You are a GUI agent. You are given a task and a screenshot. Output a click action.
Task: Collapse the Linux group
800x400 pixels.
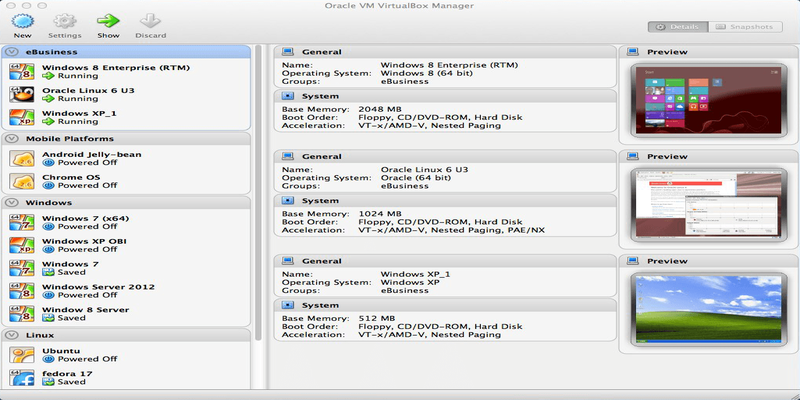point(12,334)
